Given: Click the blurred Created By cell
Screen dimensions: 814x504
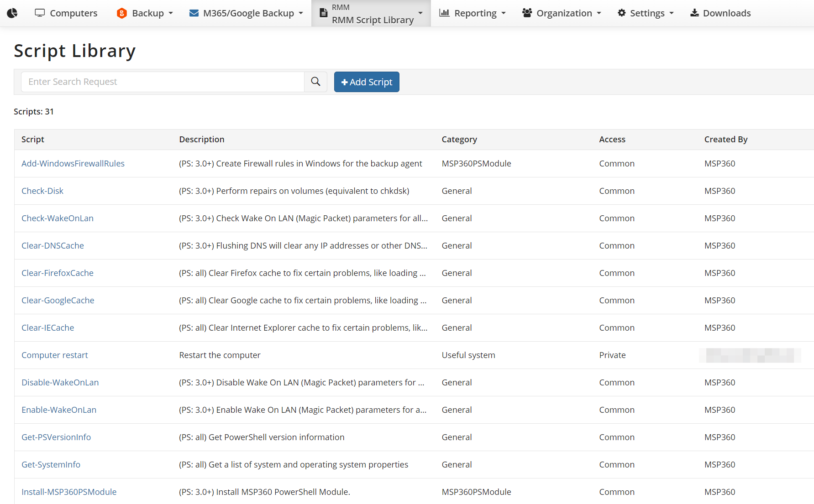Looking at the screenshot, I should 750,355.
